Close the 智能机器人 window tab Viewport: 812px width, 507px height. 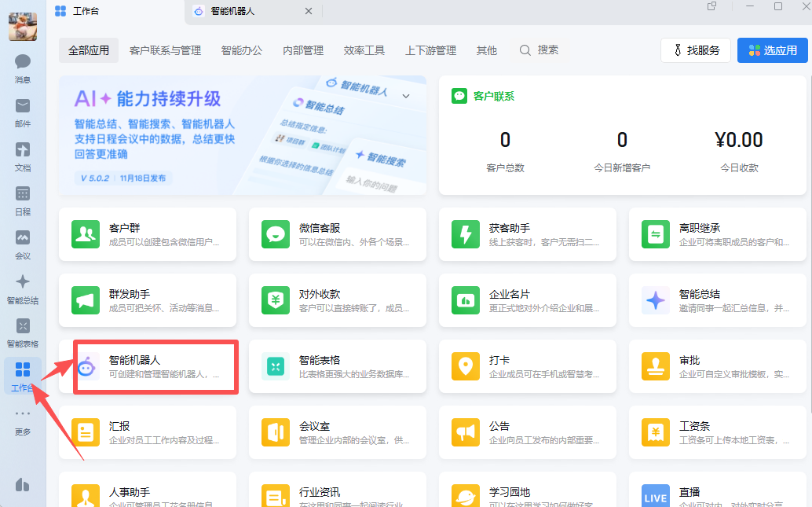[309, 11]
